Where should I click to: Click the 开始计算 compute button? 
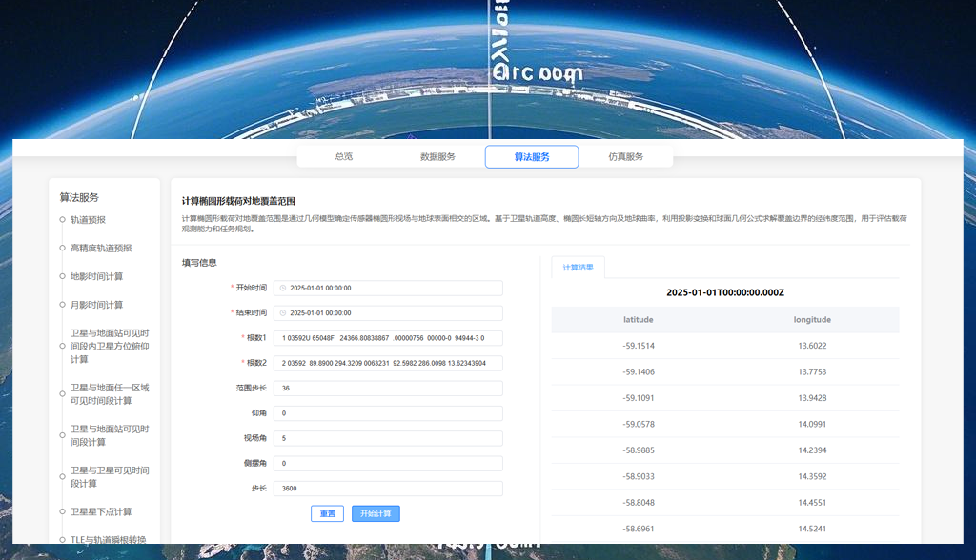377,512
